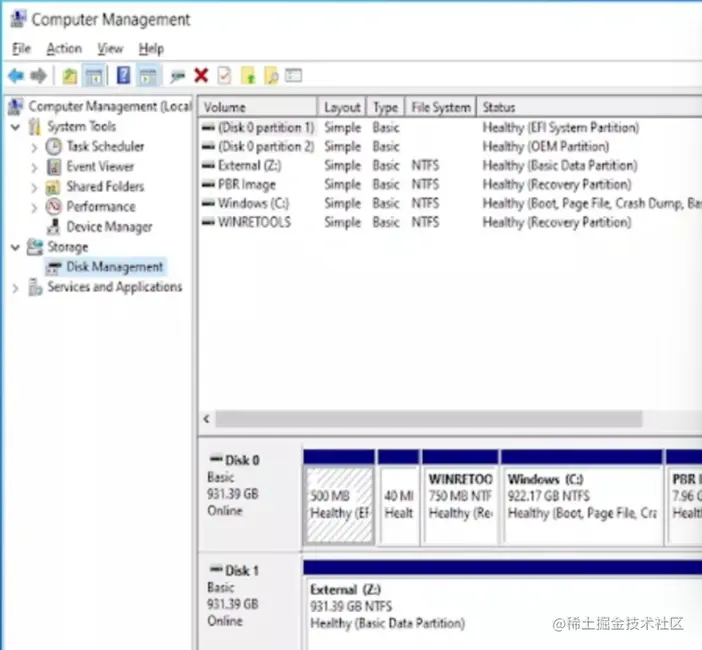Viewport: 702px width, 650px height.
Task: Click the yellow folder with green arrow icon
Action: [x=248, y=76]
